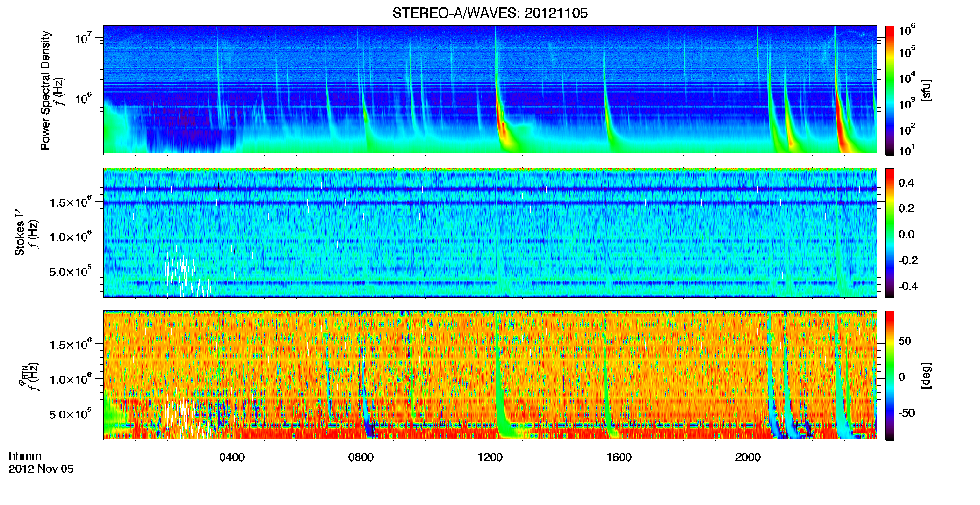Click the -0.4 value on Stokes V color bar

(x=908, y=286)
